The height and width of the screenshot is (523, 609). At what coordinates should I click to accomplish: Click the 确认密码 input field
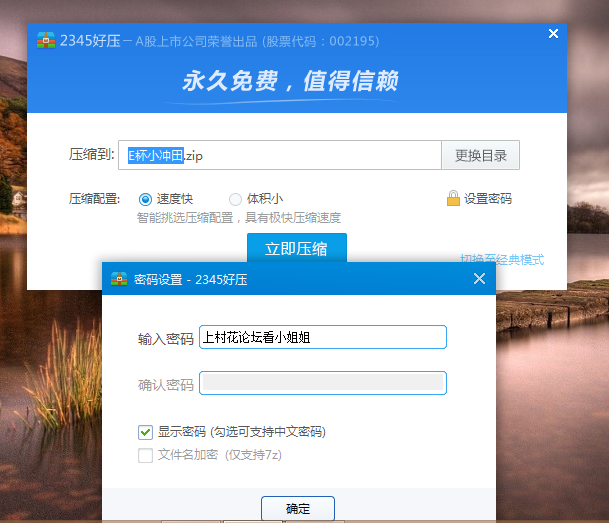coord(322,383)
